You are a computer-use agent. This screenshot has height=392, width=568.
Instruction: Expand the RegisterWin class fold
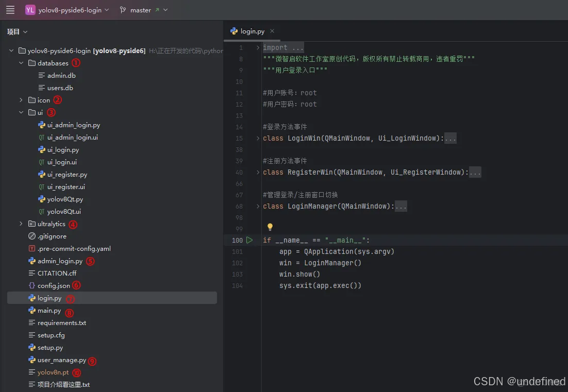pyautogui.click(x=258, y=172)
